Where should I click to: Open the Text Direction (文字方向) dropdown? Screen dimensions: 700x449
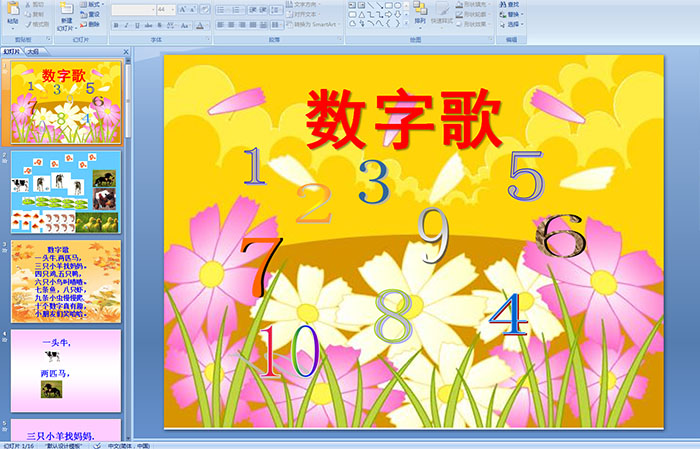[x=304, y=4]
